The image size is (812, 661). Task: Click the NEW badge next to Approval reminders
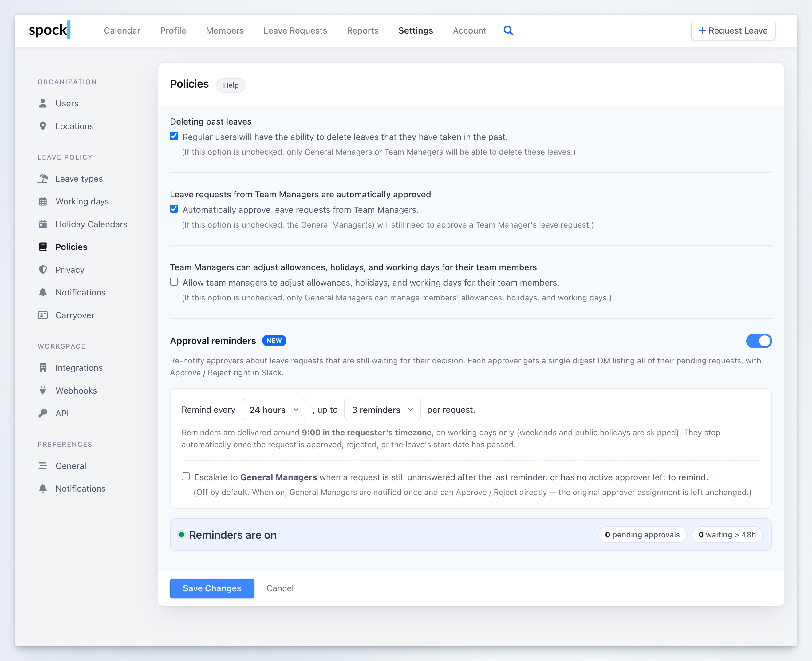point(274,341)
